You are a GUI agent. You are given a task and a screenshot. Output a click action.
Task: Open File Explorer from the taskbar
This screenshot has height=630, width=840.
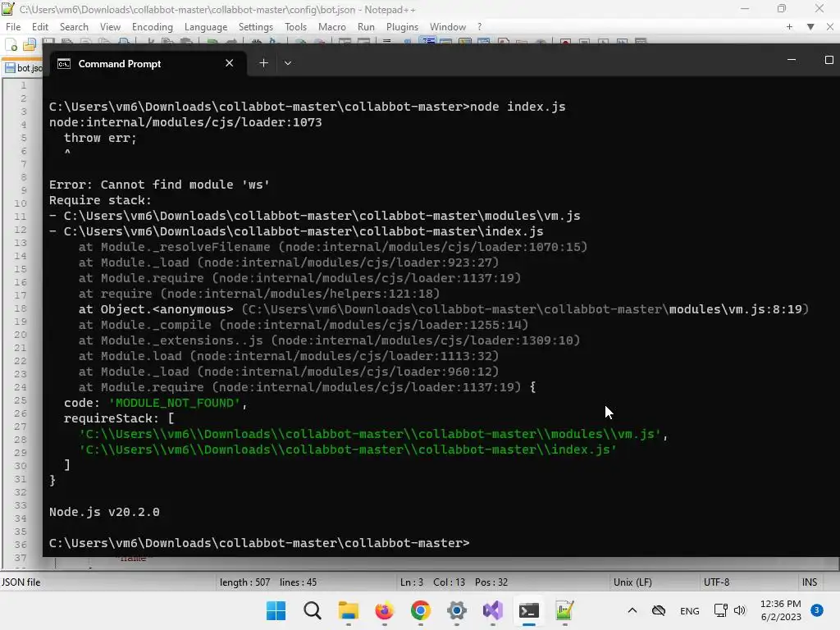[x=348, y=610]
